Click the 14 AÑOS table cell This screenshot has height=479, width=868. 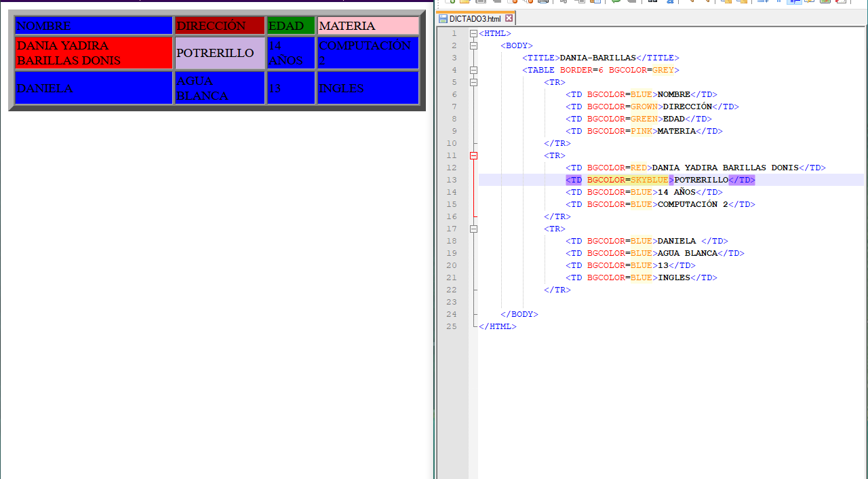click(291, 53)
